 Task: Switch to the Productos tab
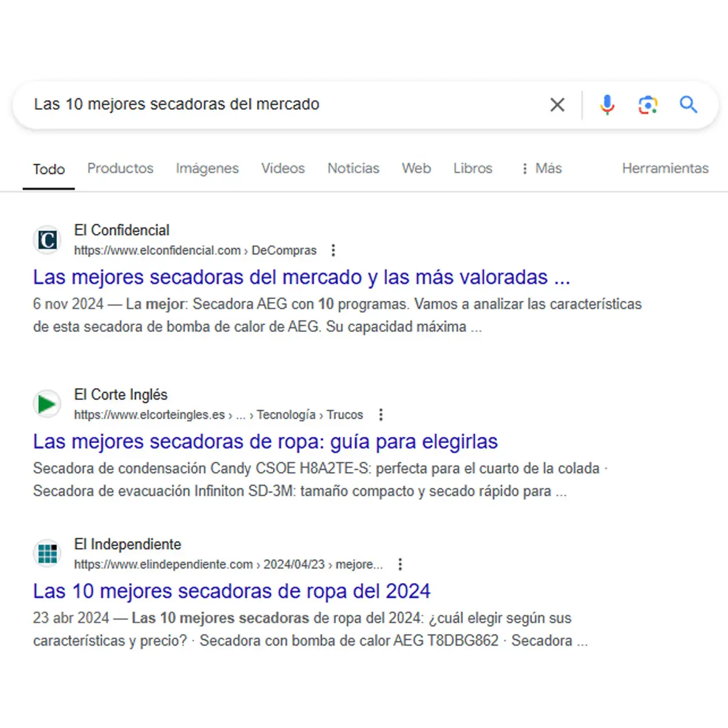click(120, 169)
